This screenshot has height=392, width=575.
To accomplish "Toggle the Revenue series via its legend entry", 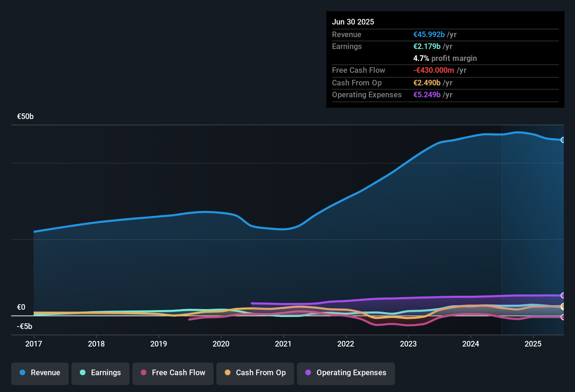I will click(40, 373).
